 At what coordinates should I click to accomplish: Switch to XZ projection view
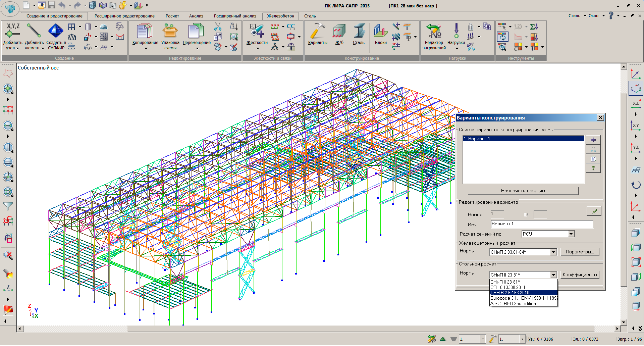pos(636,104)
